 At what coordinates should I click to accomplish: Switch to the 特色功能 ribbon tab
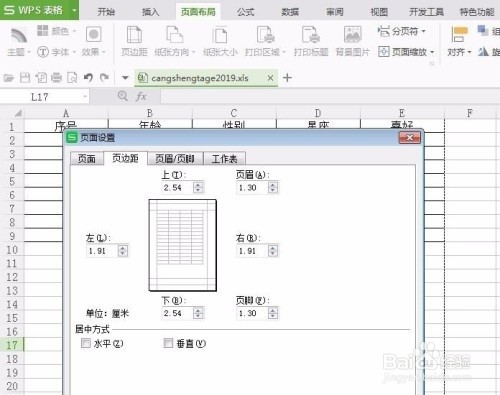tap(477, 12)
